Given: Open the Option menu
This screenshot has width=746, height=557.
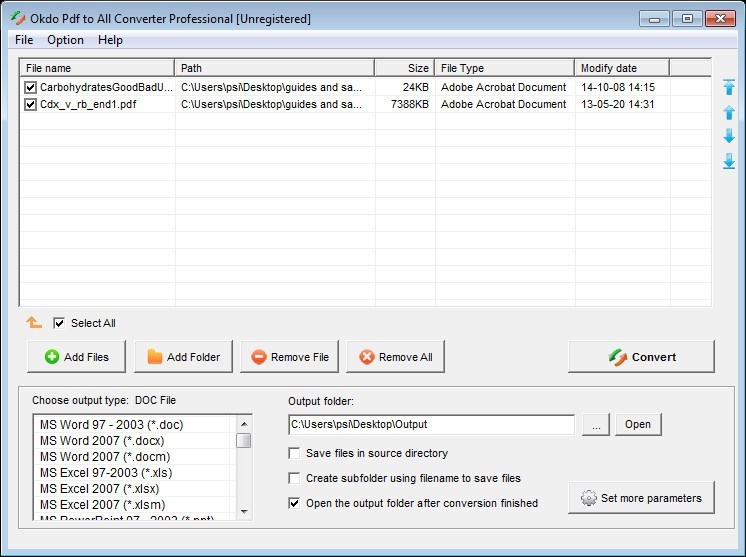Looking at the screenshot, I should [65, 40].
